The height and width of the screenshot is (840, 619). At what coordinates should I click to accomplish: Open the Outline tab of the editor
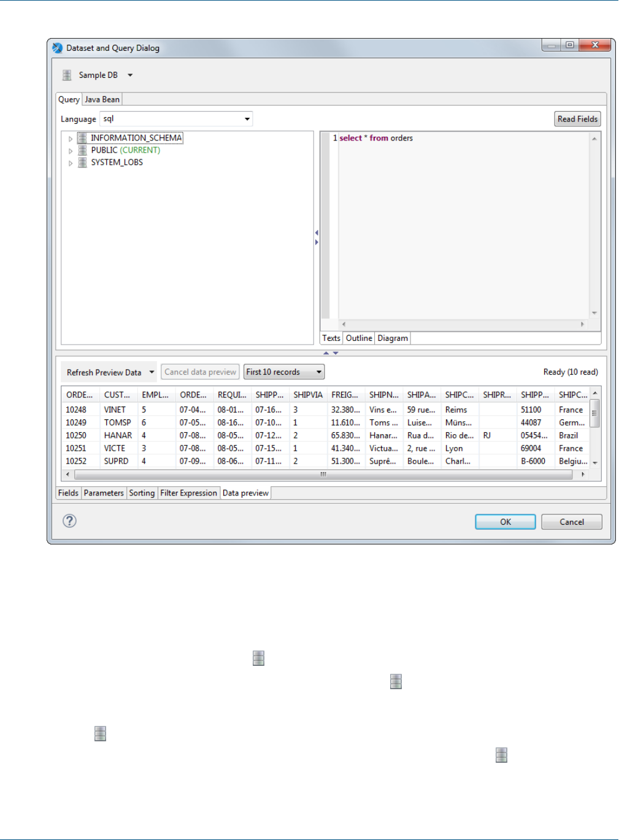(x=359, y=338)
